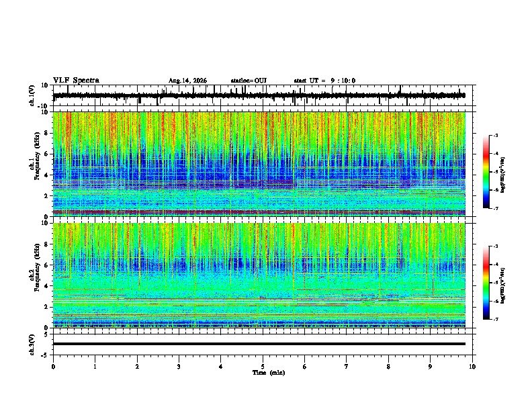Click the '-6' label on ch.1 color bar

[x=496, y=190]
